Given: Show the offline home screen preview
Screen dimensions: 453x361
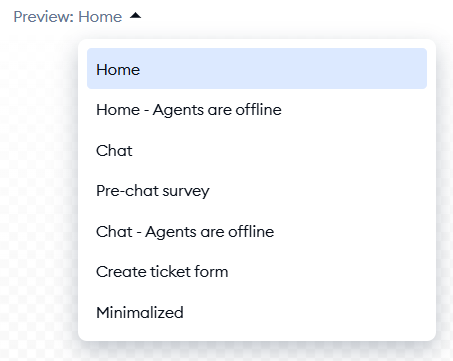Looking at the screenshot, I should point(257,110).
